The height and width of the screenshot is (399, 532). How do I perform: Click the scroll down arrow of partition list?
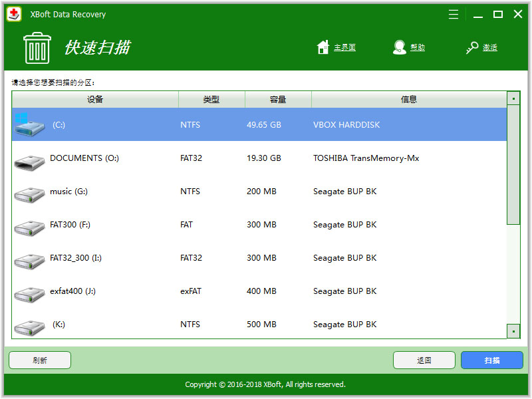click(513, 331)
